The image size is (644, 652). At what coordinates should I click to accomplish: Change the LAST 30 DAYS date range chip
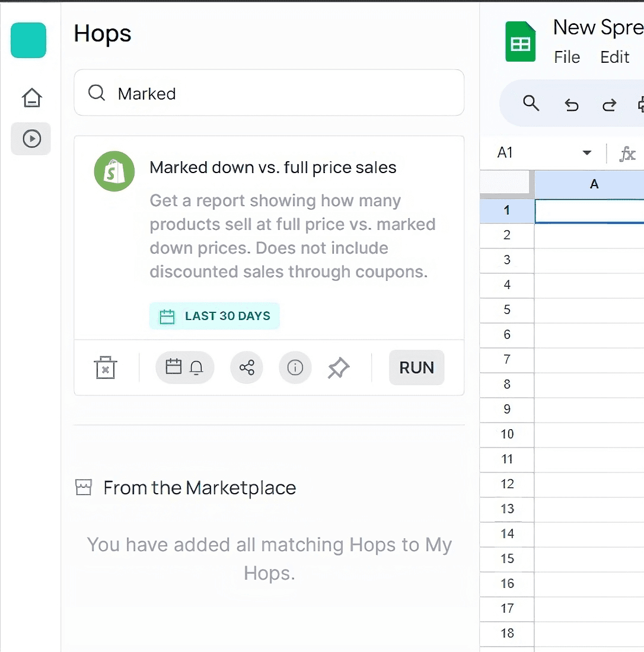tap(215, 316)
